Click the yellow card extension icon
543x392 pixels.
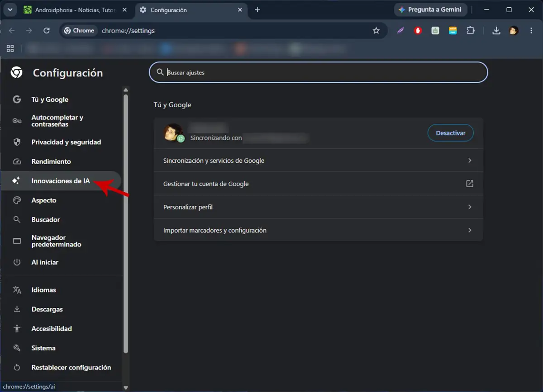(x=453, y=31)
